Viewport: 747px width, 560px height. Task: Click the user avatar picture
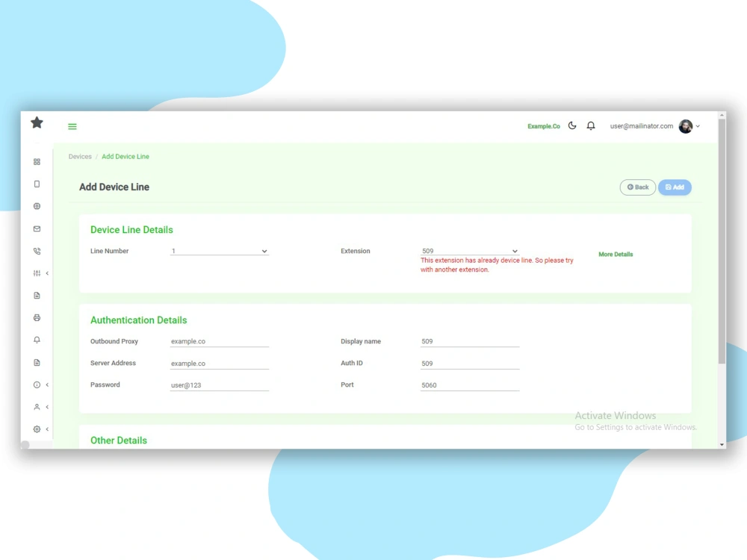pos(686,126)
